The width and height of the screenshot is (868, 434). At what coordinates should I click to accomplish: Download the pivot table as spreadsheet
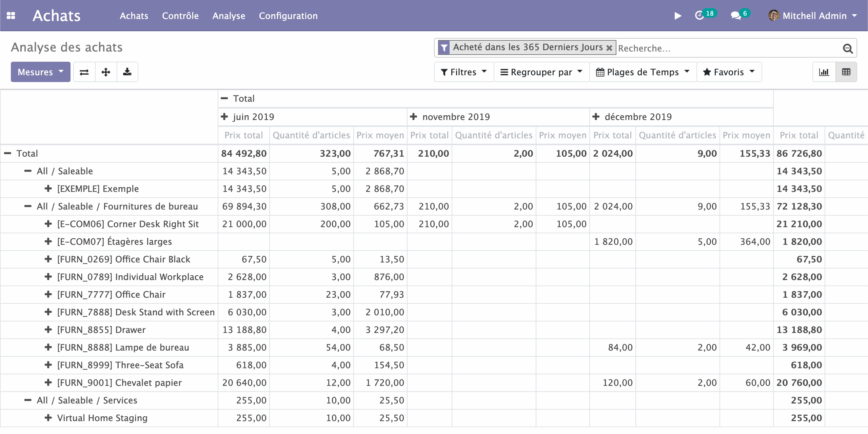(x=127, y=72)
